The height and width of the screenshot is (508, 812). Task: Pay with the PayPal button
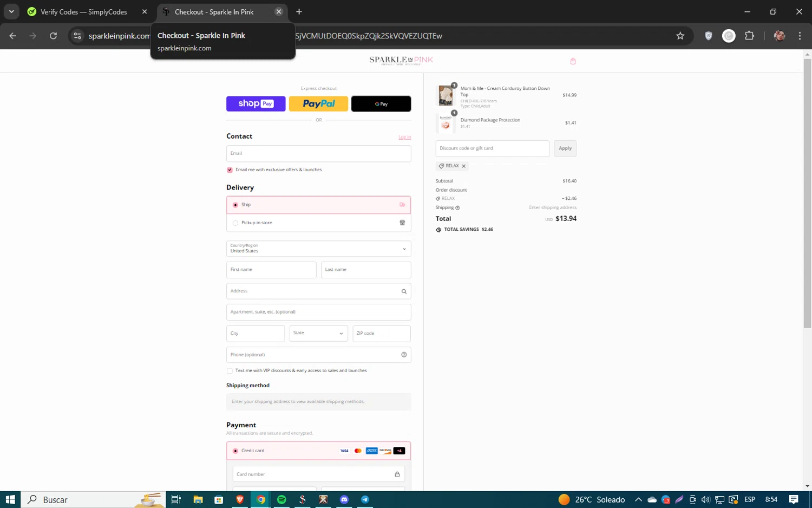[318, 103]
